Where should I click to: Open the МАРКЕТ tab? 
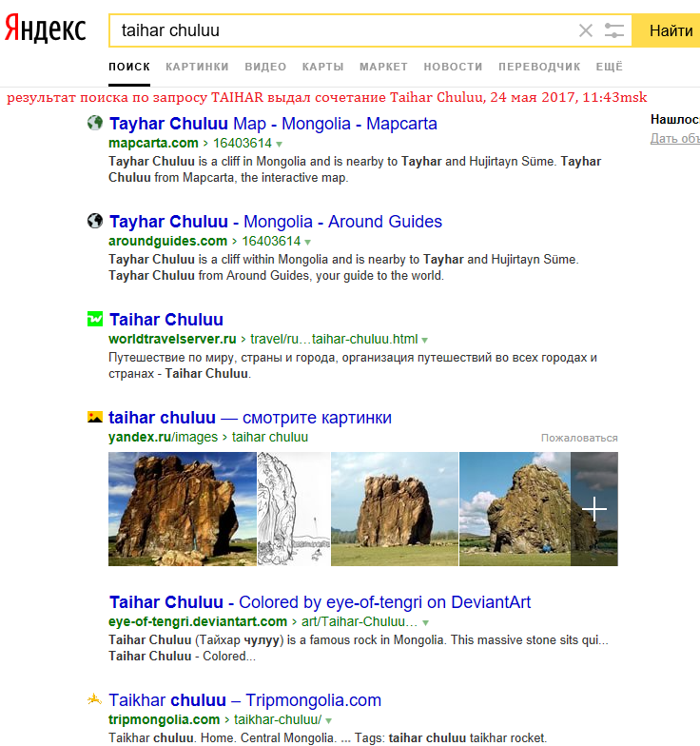pyautogui.click(x=384, y=67)
